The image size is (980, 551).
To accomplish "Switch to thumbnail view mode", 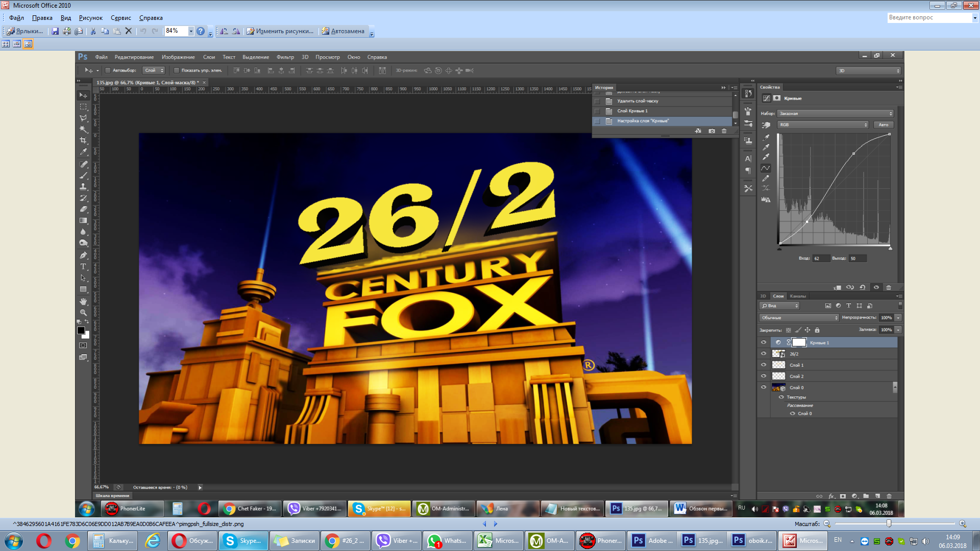I will point(6,44).
